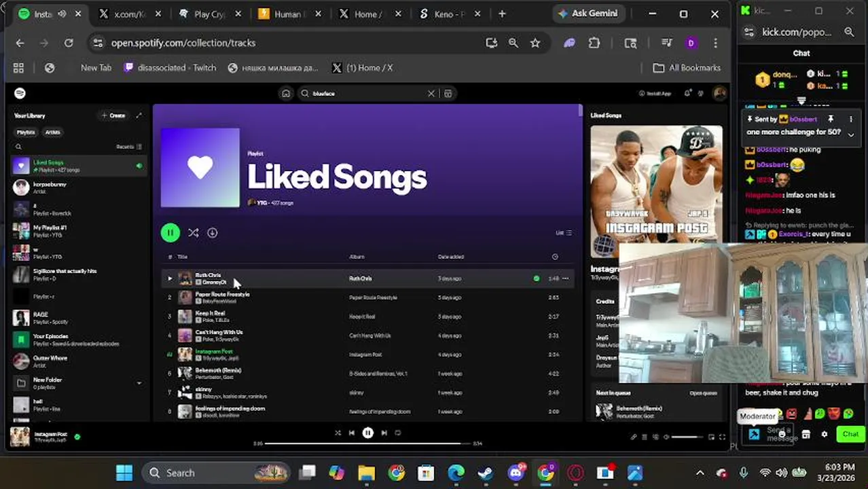Open more options for Ruth Chris row
Viewport: 868px width, 489px height.
(565, 278)
